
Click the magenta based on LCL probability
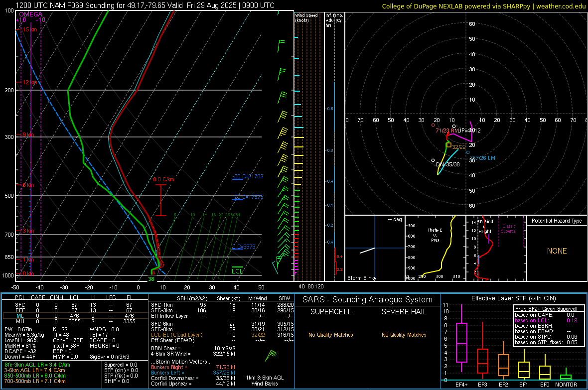pos(546,320)
